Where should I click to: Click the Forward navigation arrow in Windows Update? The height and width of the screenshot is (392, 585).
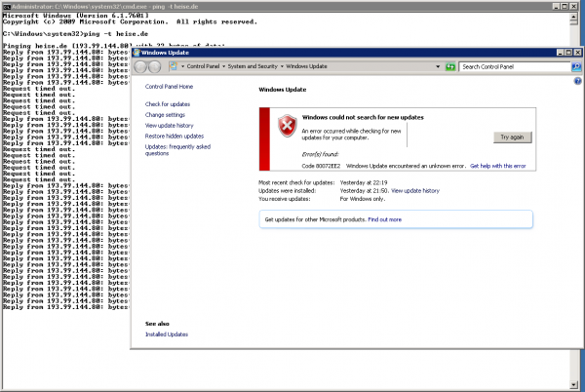click(x=154, y=66)
